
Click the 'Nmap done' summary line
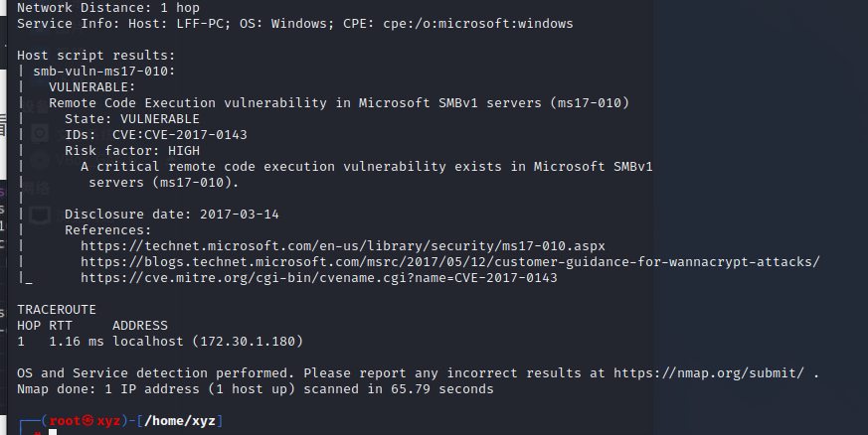(256, 388)
